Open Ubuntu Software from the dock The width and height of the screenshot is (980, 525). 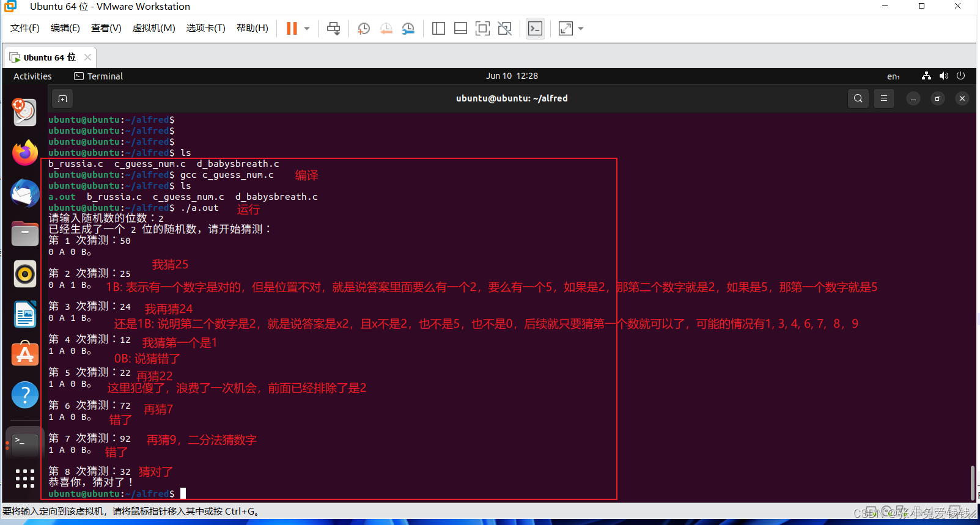(25, 354)
